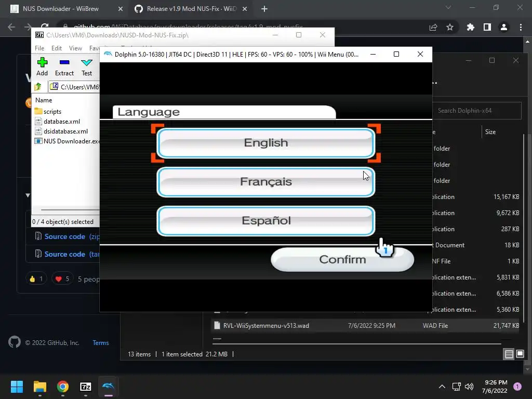
Task: Click Source code tar link on GitHub
Action: click(x=64, y=254)
